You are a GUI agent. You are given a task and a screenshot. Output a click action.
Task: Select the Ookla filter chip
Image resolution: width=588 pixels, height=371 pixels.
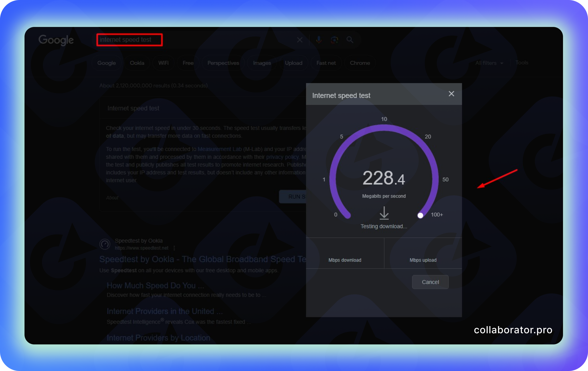(137, 63)
